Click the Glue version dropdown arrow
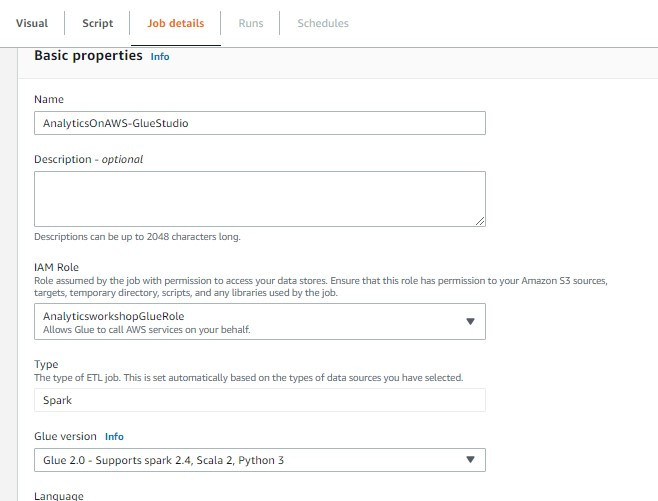658x501 pixels. click(470, 460)
